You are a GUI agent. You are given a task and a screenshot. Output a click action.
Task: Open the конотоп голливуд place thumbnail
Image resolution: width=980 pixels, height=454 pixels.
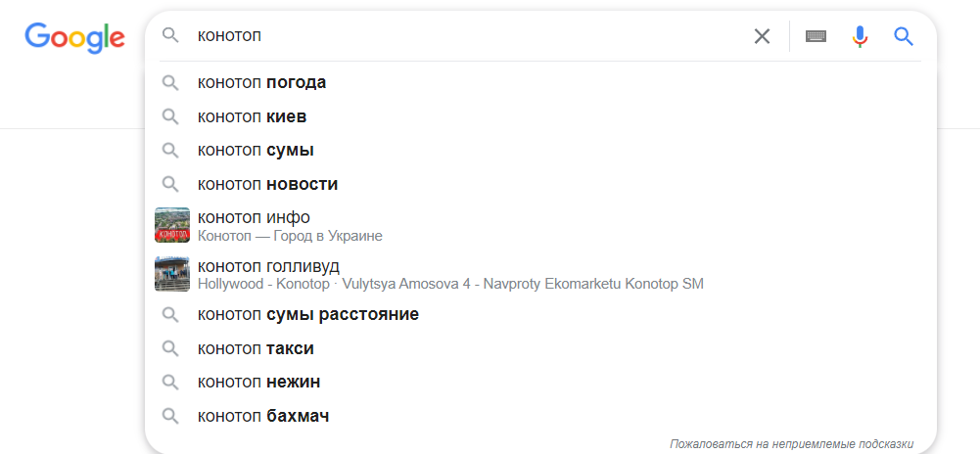pyautogui.click(x=172, y=274)
